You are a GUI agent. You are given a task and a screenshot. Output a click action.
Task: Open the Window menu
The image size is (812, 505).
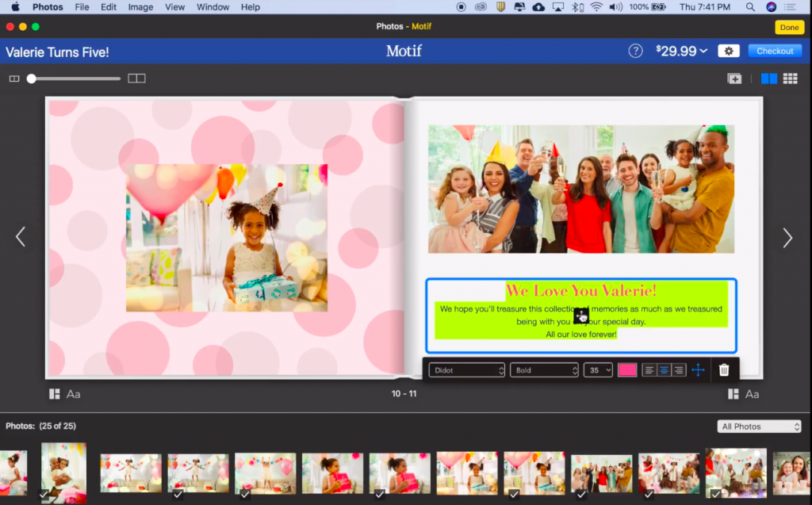213,7
